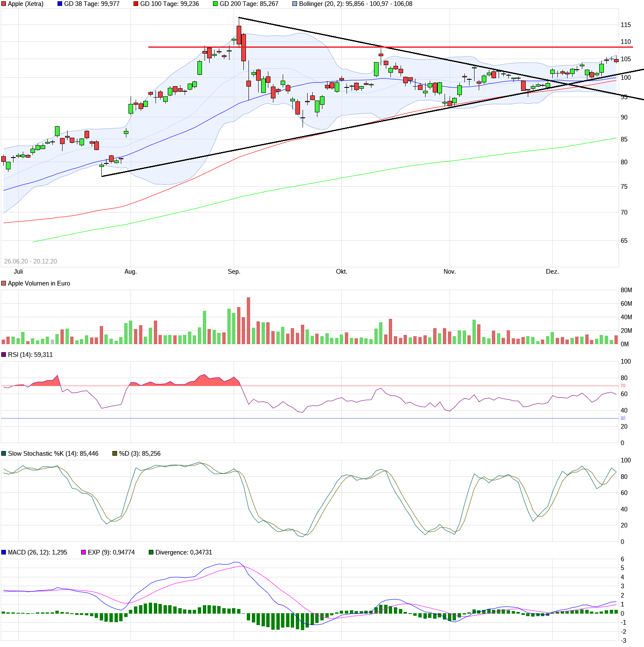Click the '%D (3): 85,256' label

pos(140,454)
